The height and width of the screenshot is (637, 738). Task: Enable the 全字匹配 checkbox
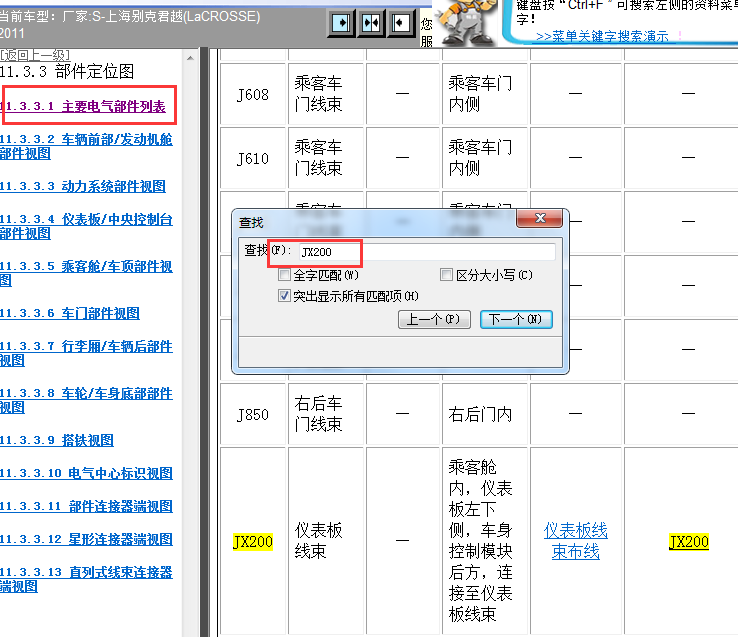point(284,274)
